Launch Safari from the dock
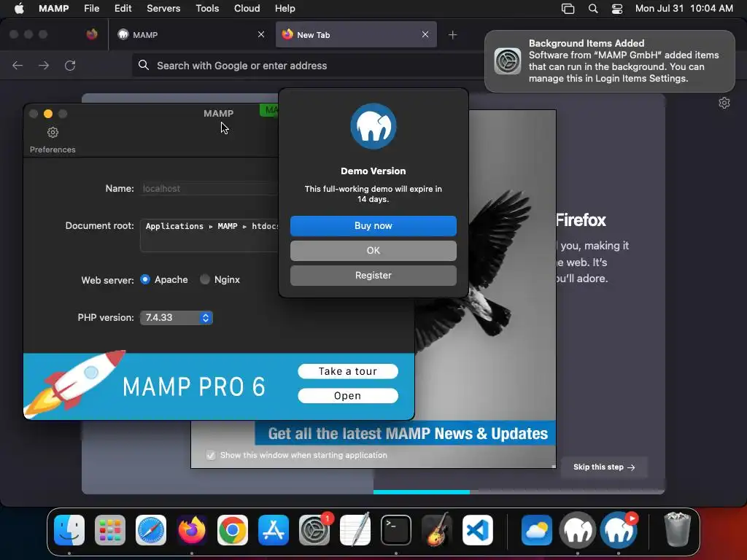 (151, 530)
